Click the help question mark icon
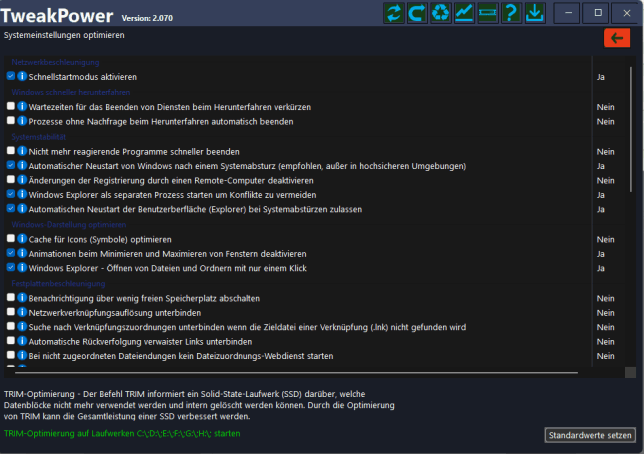Screen dimensions: 644x454 (x=511, y=13)
